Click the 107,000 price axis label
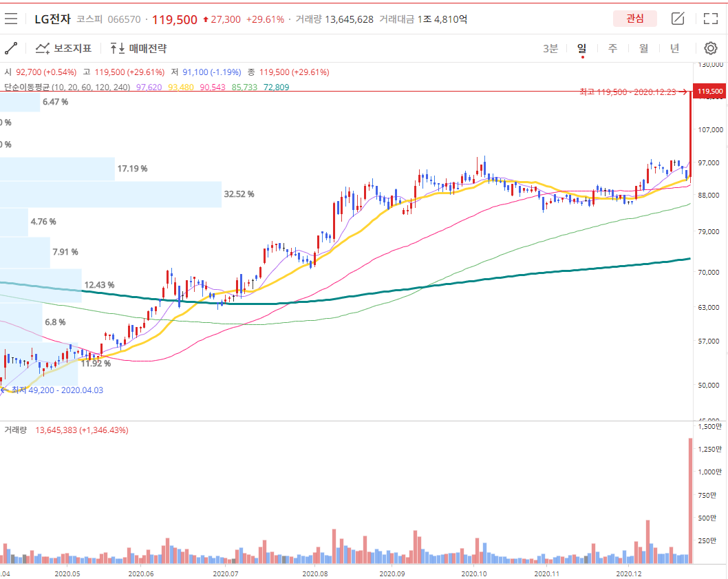Screen dimensions: 728x579 (x=710, y=129)
